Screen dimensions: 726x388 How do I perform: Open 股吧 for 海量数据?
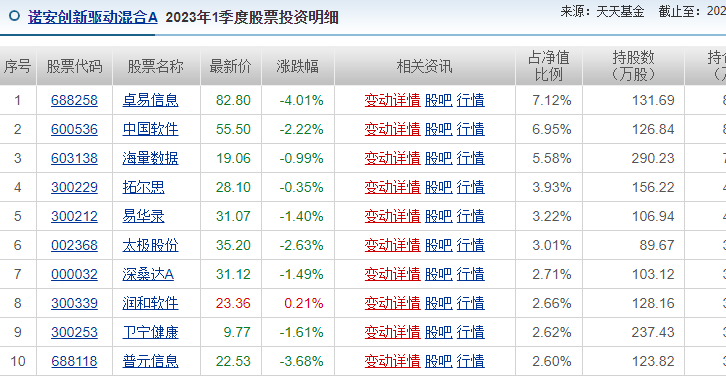coord(438,158)
